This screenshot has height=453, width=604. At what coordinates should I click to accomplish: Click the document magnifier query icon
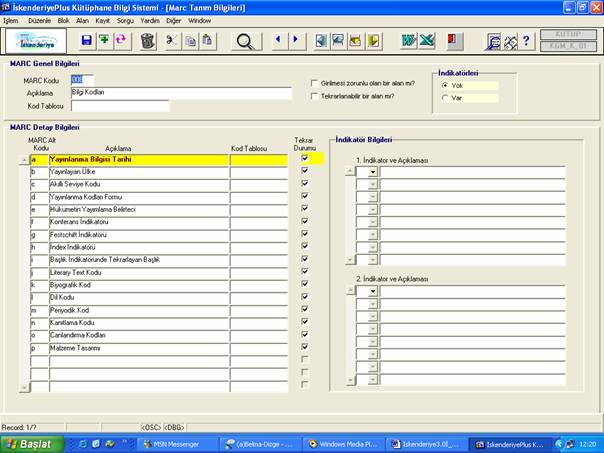(x=493, y=41)
